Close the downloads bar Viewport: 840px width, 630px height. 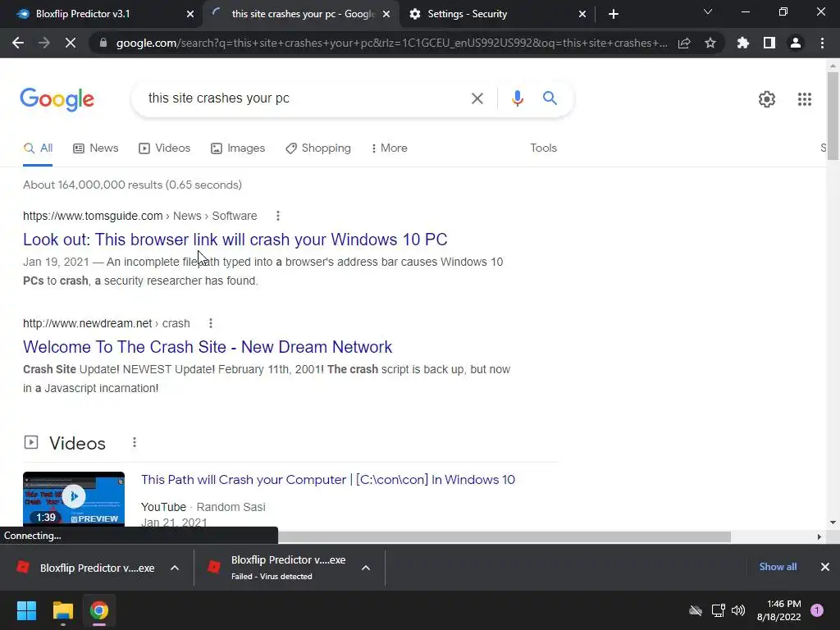825,567
